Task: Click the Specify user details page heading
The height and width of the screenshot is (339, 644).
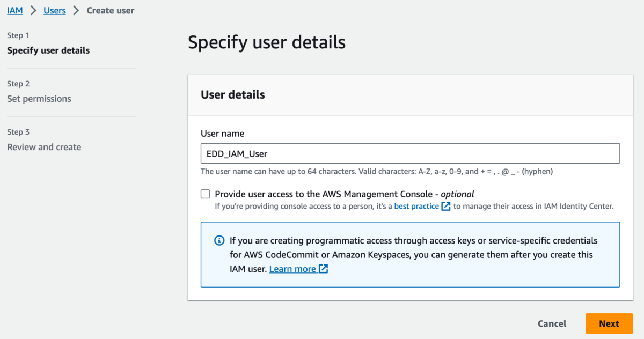Action: tap(267, 42)
